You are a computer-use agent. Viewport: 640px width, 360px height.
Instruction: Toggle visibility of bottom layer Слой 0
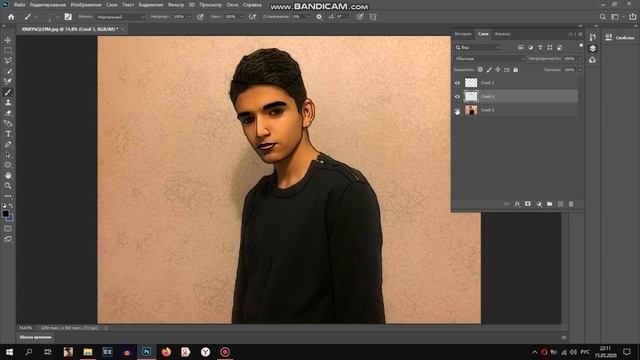(x=457, y=110)
